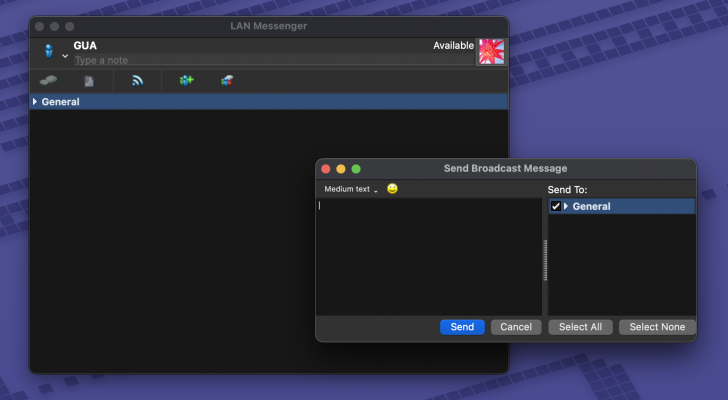Close the Send Broadcast Message dialog
Viewport: 728px width, 400px height.
coord(326,169)
